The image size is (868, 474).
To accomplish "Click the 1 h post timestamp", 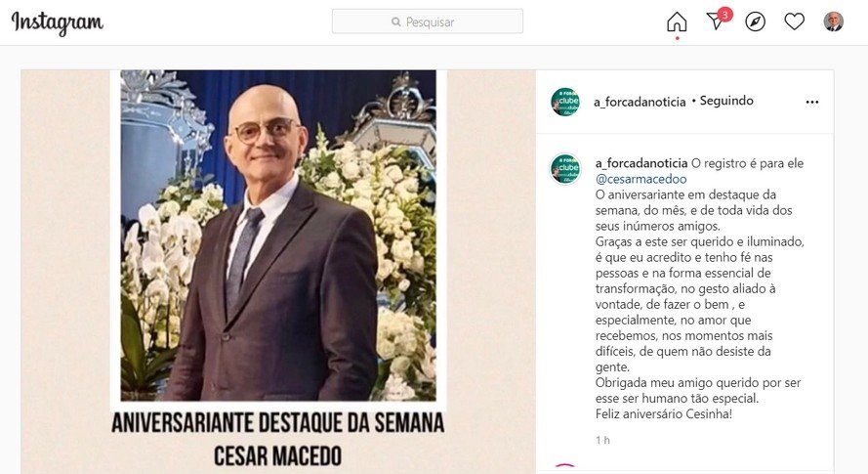I will [602, 440].
